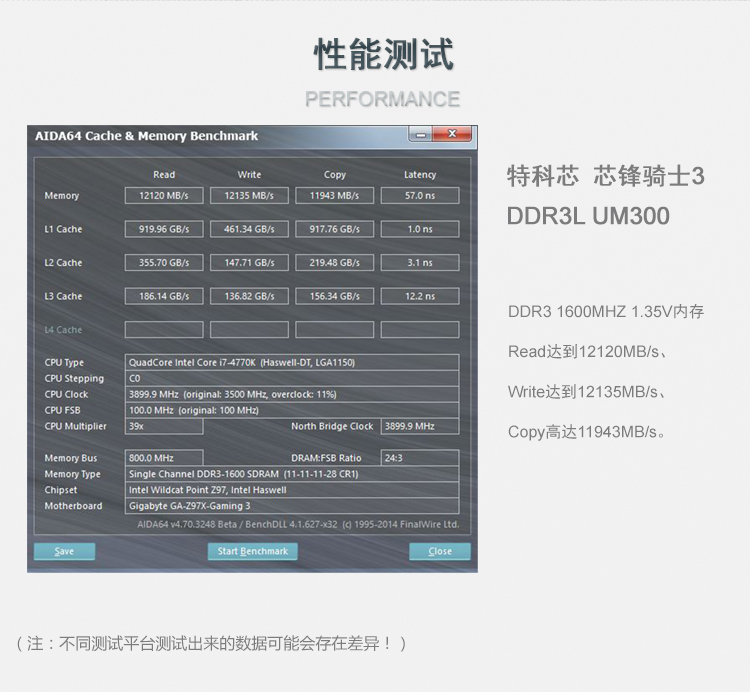Select L1 Cache Write 461.34 GB/s
The height and width of the screenshot is (692, 750).
point(249,229)
